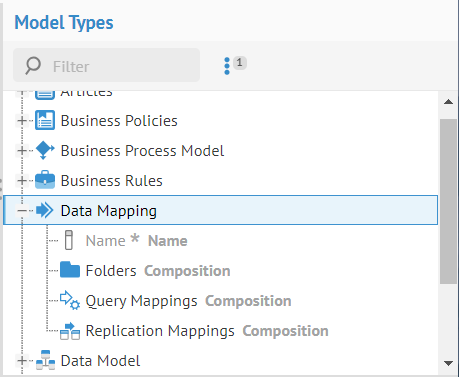
Task: Click the Name attribute field icon
Action: (69, 240)
